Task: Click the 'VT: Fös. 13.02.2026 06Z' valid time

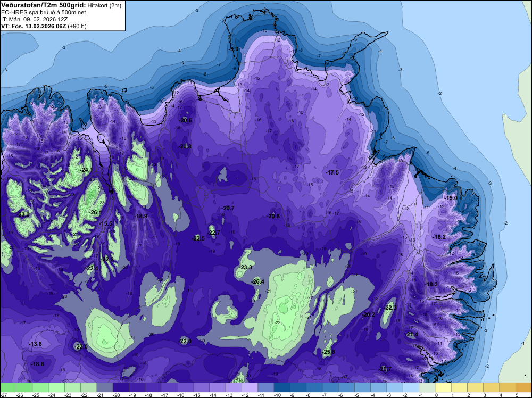Action: (x=34, y=26)
